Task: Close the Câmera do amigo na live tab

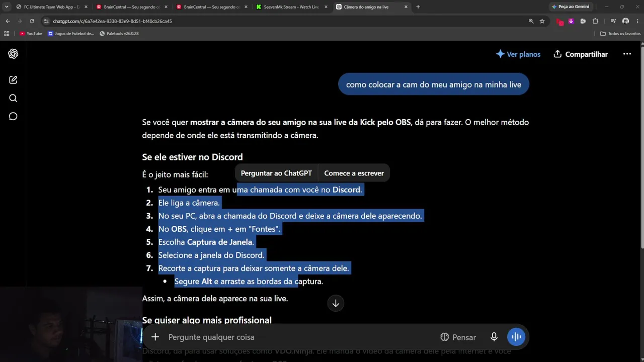Action: tap(406, 7)
